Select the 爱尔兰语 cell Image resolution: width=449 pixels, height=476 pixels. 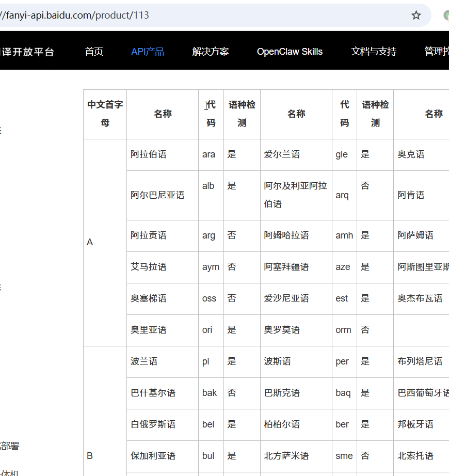(x=296, y=155)
